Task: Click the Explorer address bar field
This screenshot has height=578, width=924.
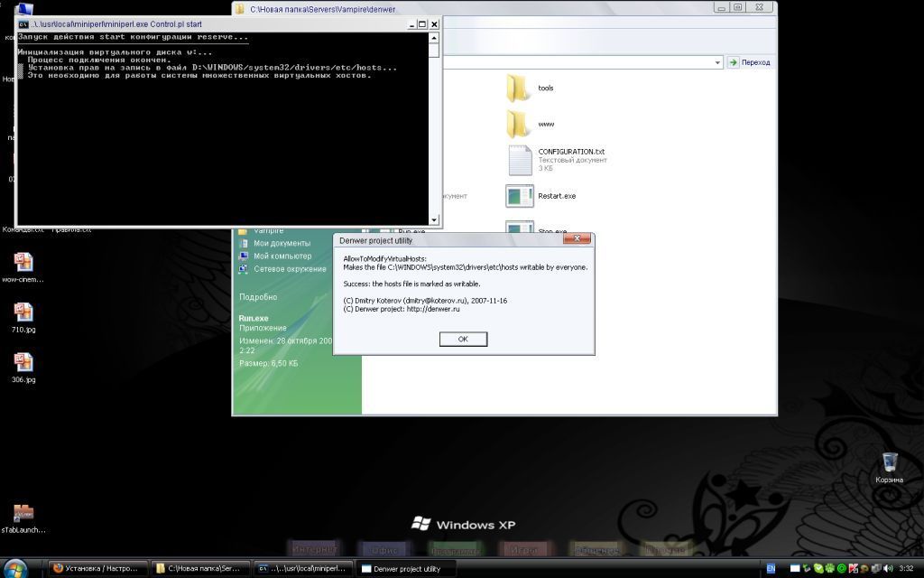Action: (x=577, y=62)
